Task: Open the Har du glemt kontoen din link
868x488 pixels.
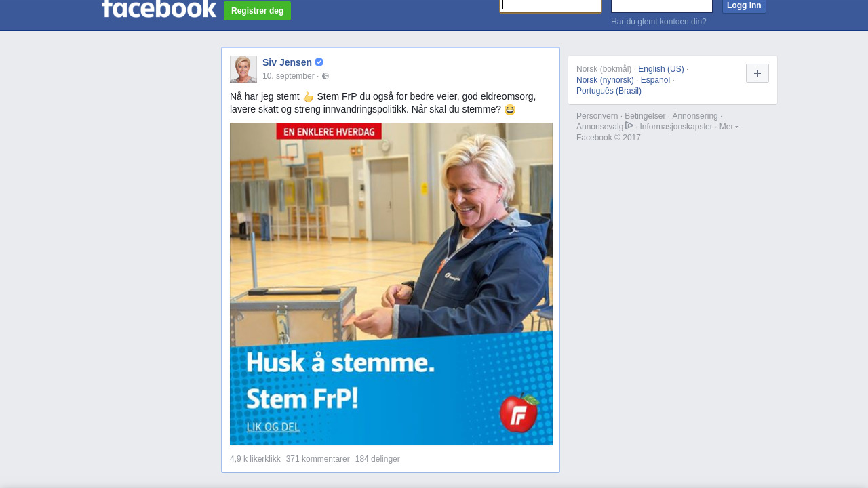Action: (658, 22)
